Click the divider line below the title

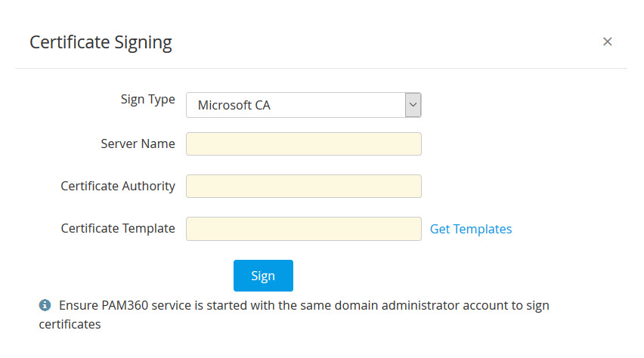pyautogui.click(x=321, y=69)
